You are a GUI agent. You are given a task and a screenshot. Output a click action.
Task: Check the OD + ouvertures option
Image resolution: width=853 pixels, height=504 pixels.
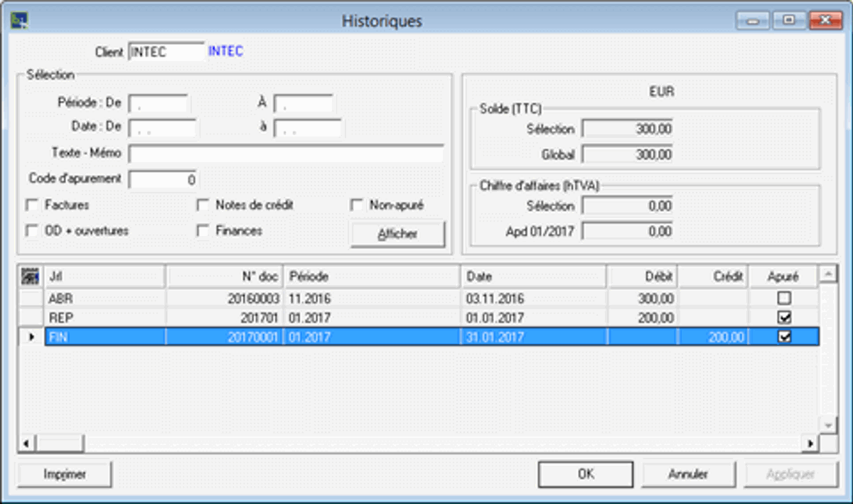coord(31,231)
